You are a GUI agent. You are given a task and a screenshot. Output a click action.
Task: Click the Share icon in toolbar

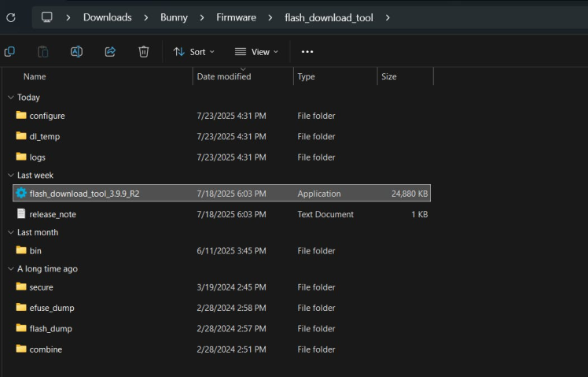click(x=110, y=52)
